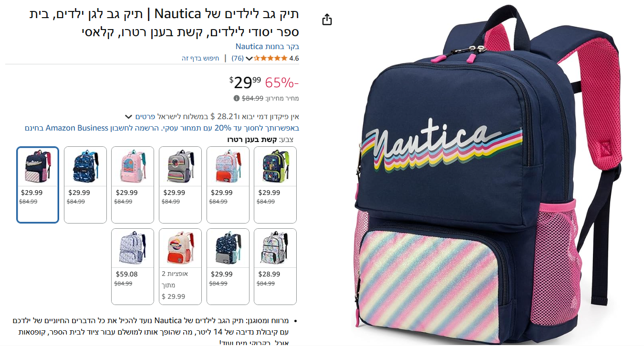
Task: Visit the Nautica store link
Action: (267, 46)
